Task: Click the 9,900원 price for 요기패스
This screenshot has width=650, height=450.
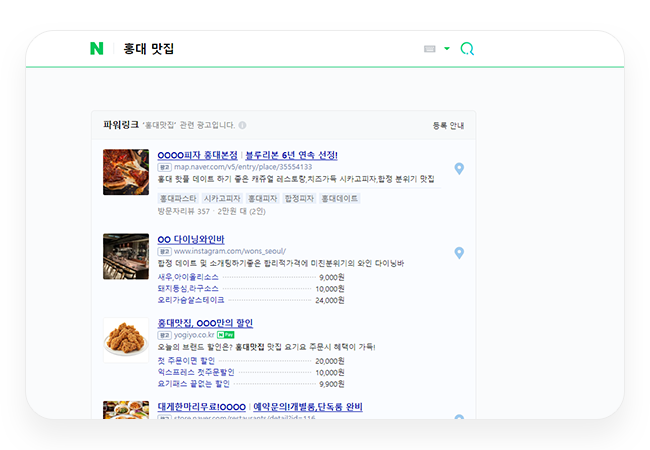Action: pos(332,384)
